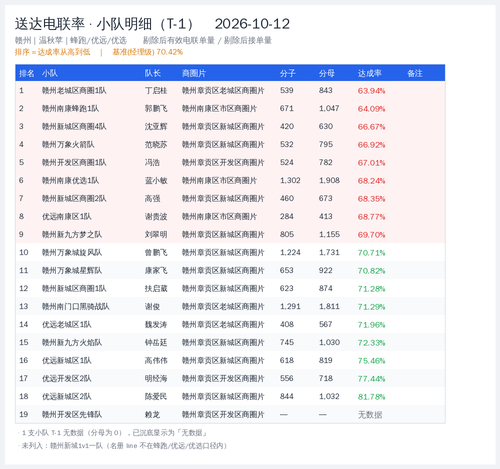Click numerator value 1,302

point(290,180)
